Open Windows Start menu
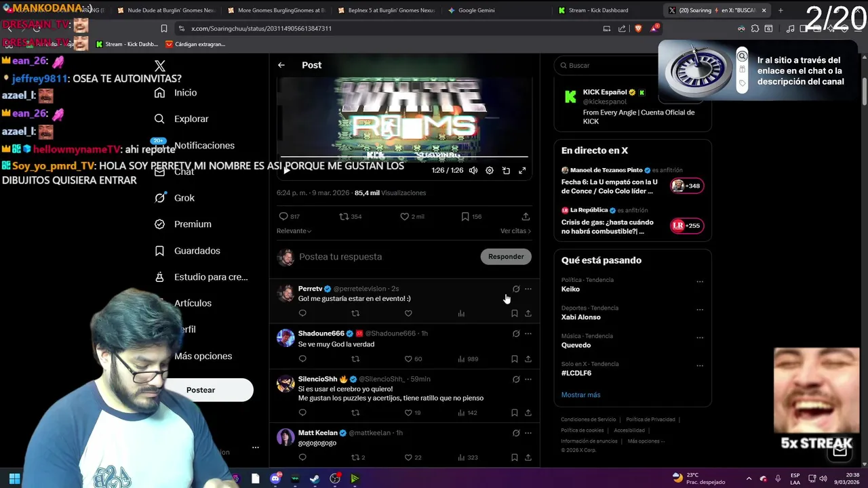 pyautogui.click(x=14, y=479)
